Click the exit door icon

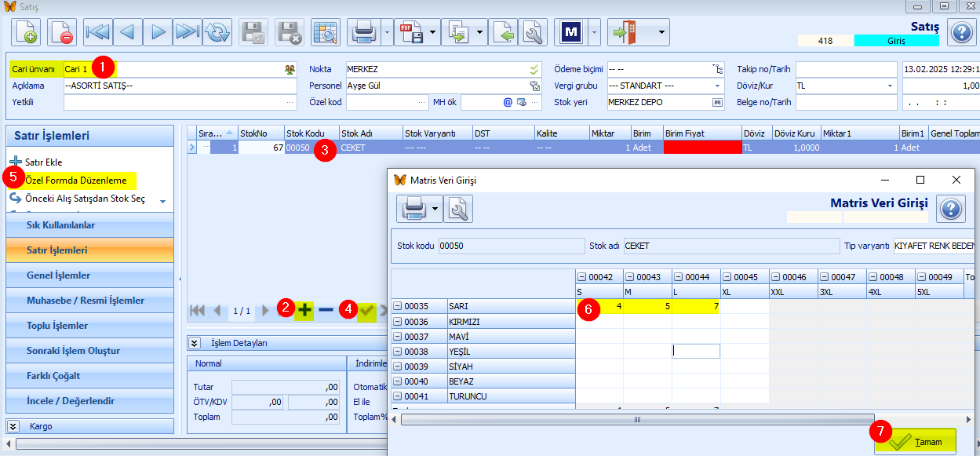pos(624,32)
